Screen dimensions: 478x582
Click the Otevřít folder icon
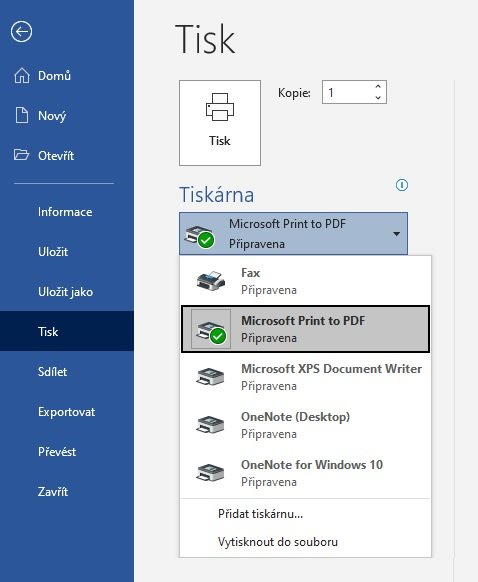(21, 154)
